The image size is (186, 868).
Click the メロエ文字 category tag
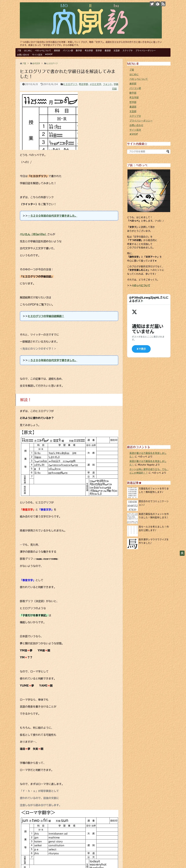tap(95, 84)
